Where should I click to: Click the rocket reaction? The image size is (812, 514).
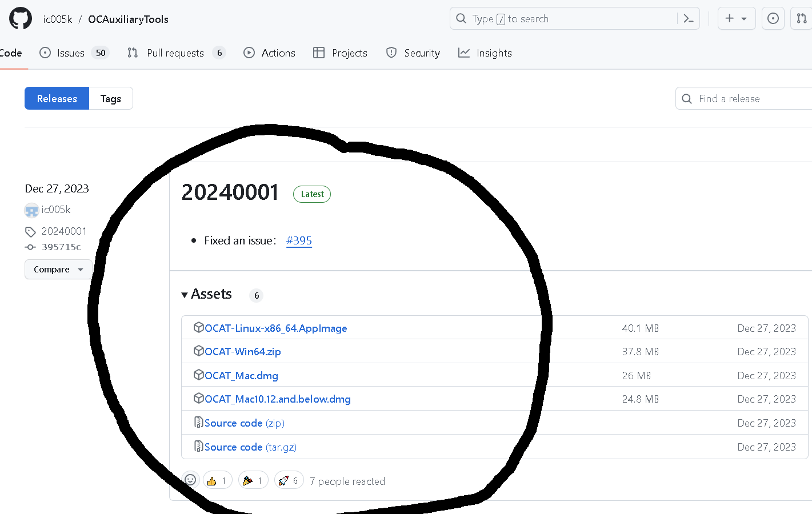289,480
